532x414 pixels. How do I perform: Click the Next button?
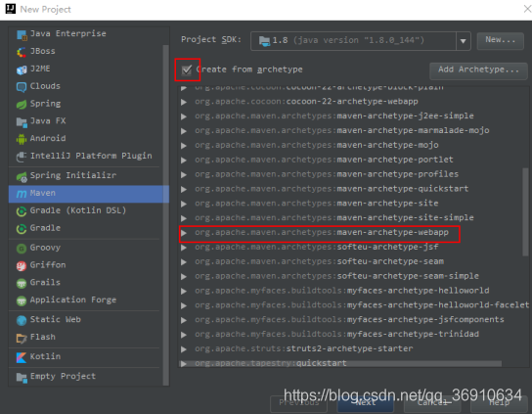click(x=366, y=403)
